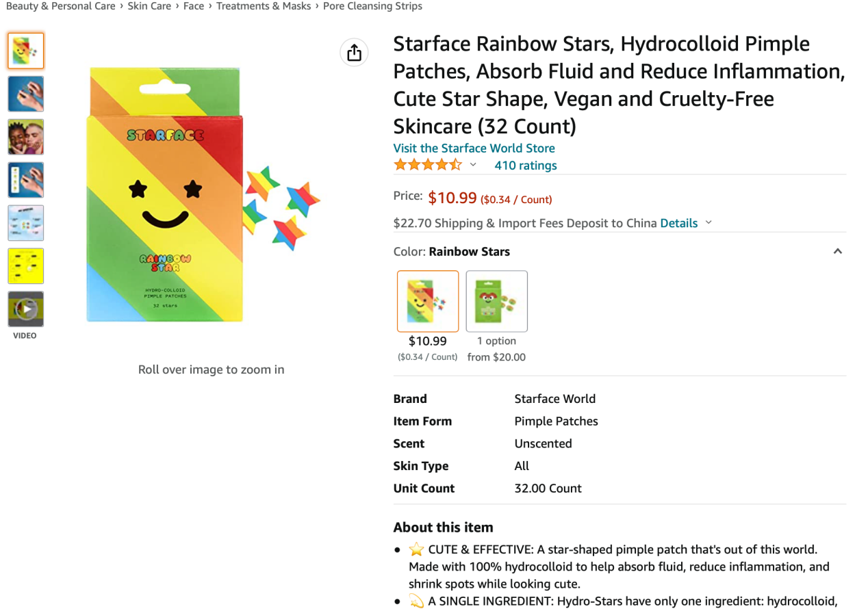Image resolution: width=868 pixels, height=613 pixels.
Task: Click the main product image
Action: coord(203,194)
